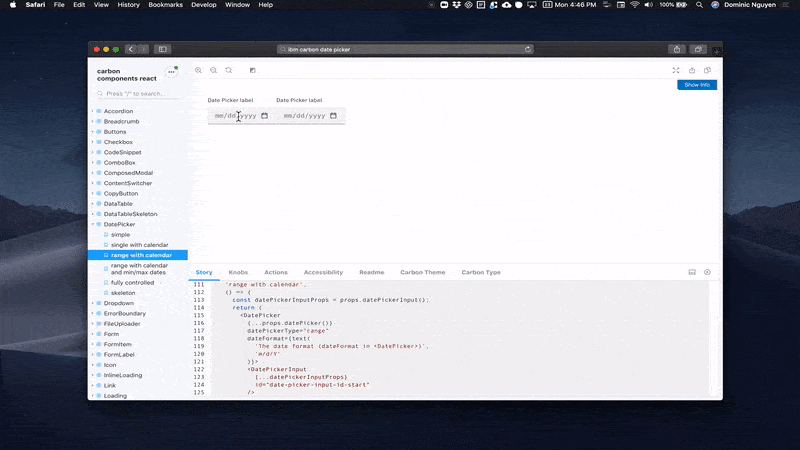Open macOS Spotlight search icon
The height and width of the screenshot is (450, 800).
click(699, 5)
